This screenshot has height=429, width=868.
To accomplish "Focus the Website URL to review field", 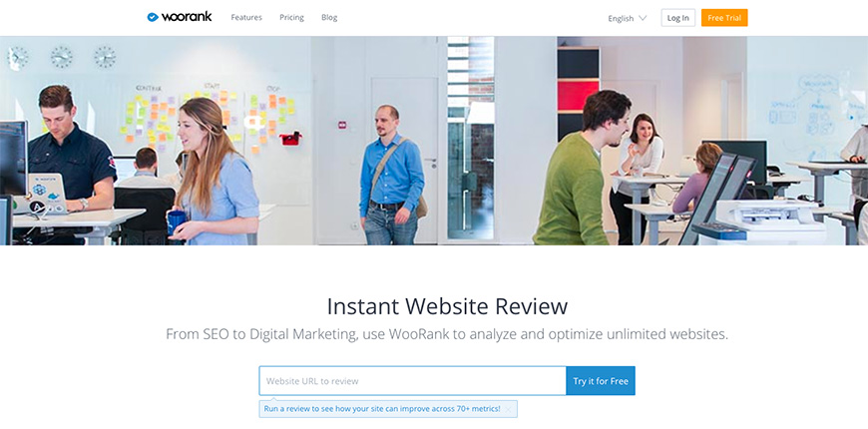I will click(412, 381).
